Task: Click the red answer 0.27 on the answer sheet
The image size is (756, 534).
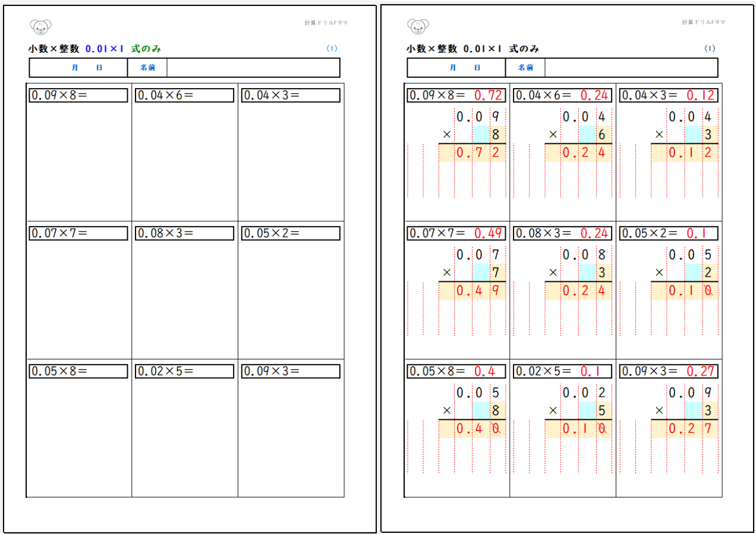Action: pyautogui.click(x=701, y=371)
